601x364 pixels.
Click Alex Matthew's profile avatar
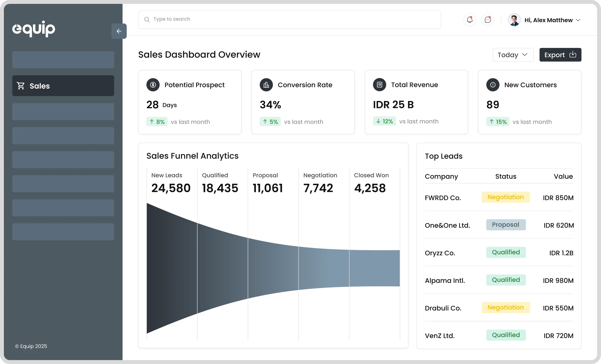(514, 20)
